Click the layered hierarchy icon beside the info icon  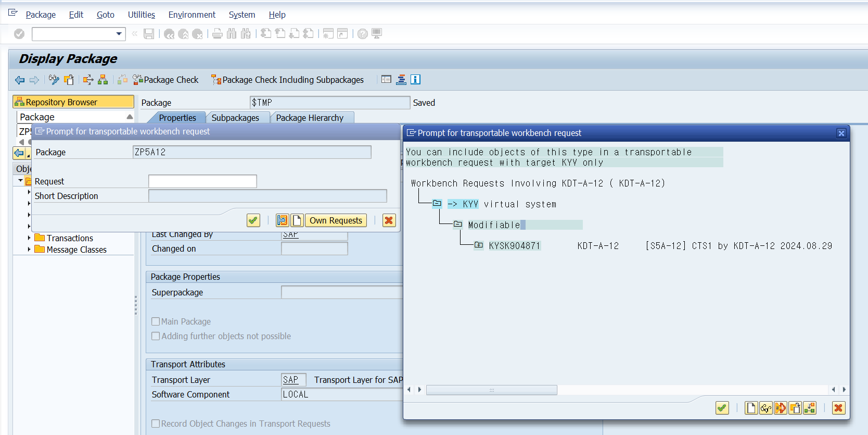coord(401,80)
